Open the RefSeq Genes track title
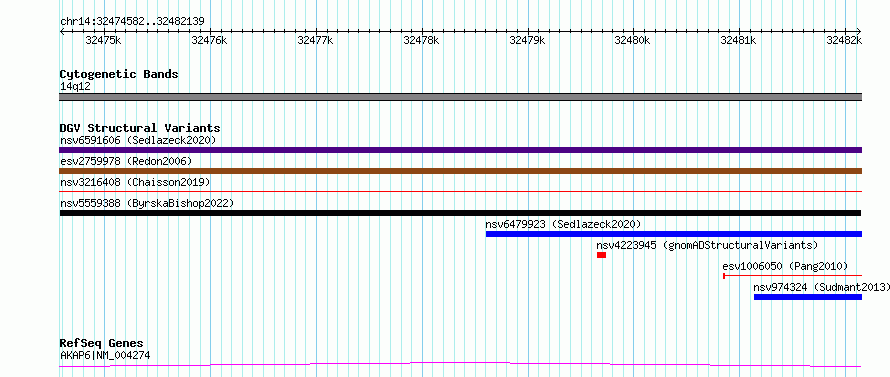The width and height of the screenshot is (890, 377). 102,344
